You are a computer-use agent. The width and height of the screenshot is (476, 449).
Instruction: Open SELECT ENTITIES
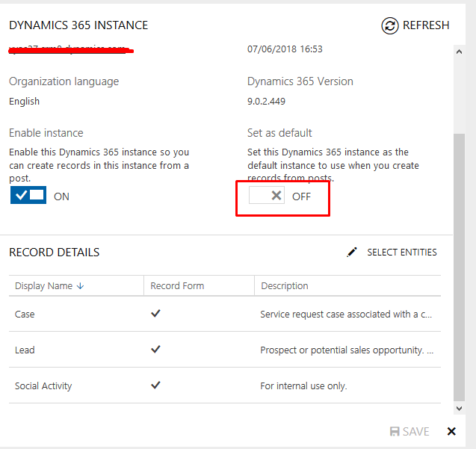(402, 253)
